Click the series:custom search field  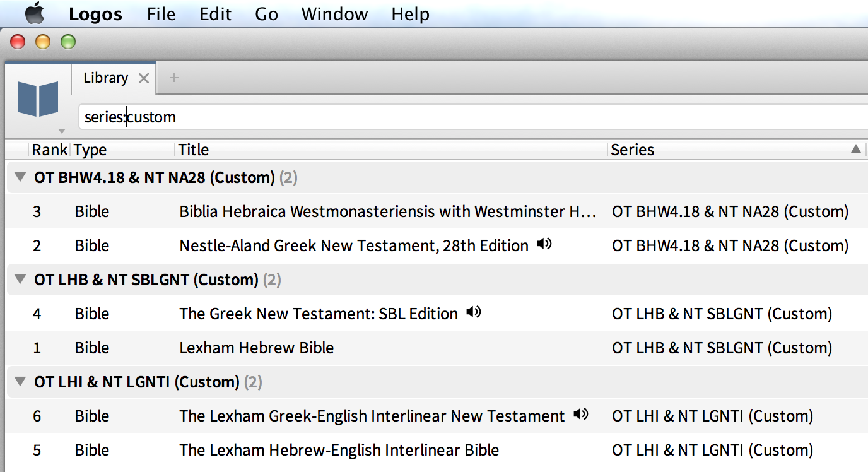[473, 117]
